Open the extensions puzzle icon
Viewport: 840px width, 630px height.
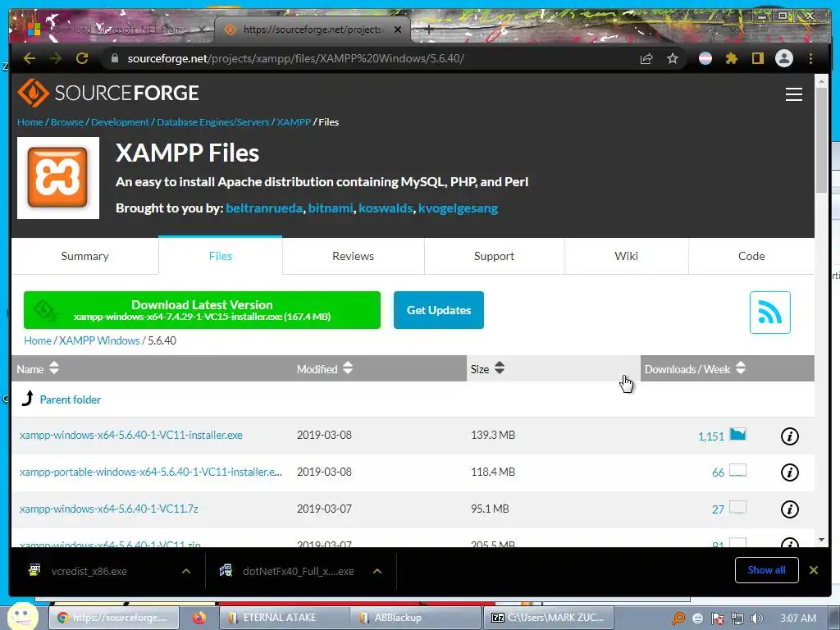(x=731, y=58)
